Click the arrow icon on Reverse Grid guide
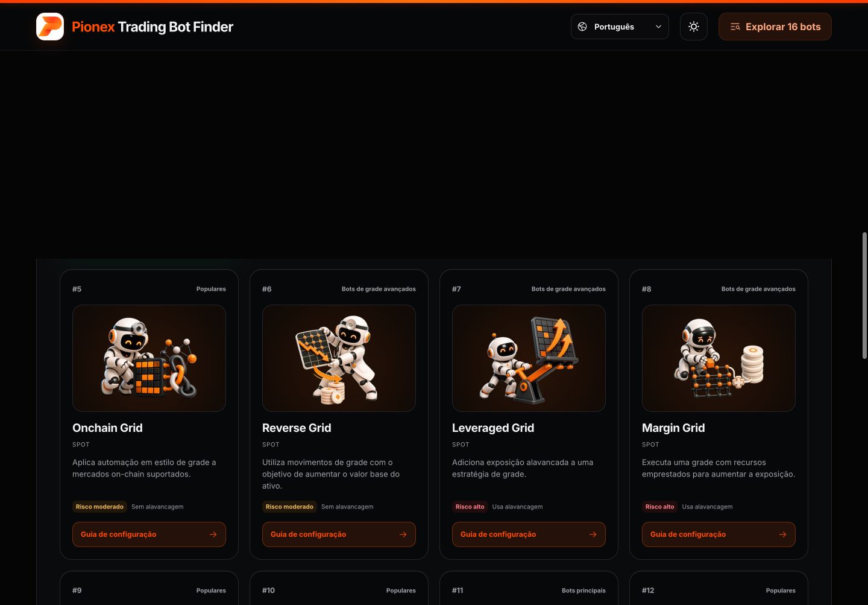The image size is (868, 605). coord(403,534)
